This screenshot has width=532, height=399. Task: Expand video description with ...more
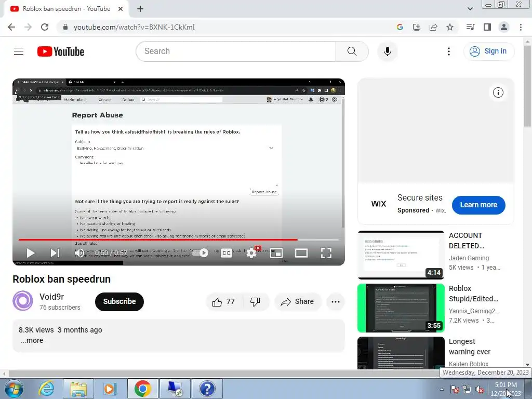(32, 340)
